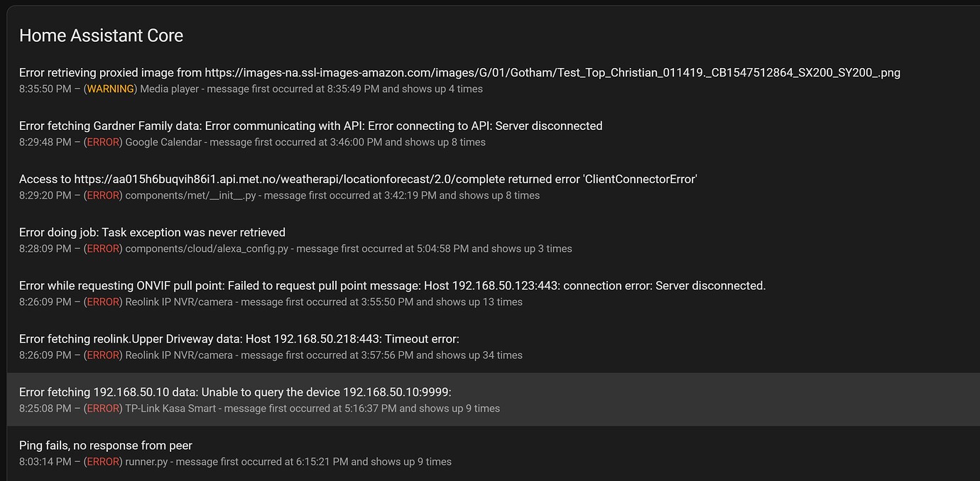Click the Home Assistant Core heading

point(101,34)
